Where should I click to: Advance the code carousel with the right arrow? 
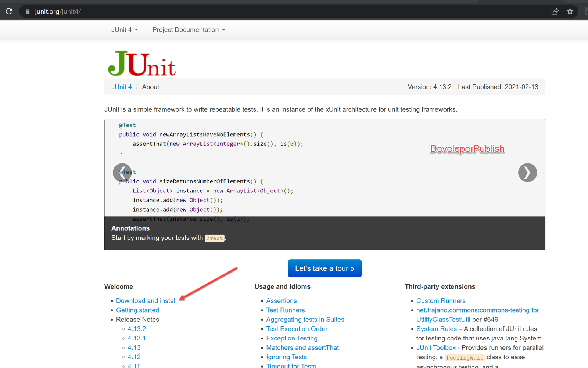coord(527,173)
